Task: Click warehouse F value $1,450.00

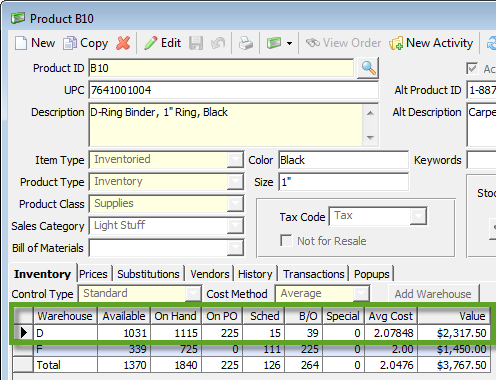Action: [x=454, y=349]
